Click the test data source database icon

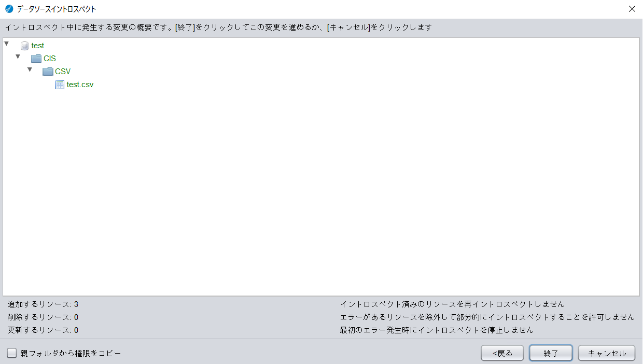24,46
